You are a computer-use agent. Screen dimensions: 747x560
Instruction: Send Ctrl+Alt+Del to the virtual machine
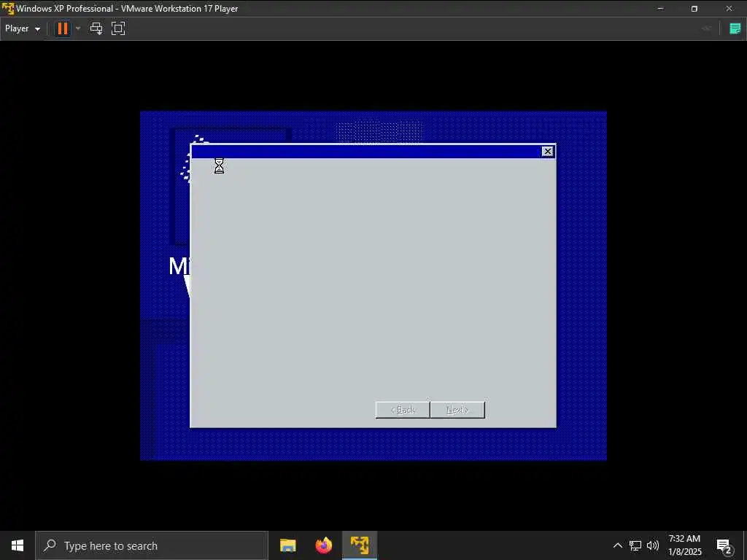pos(96,28)
